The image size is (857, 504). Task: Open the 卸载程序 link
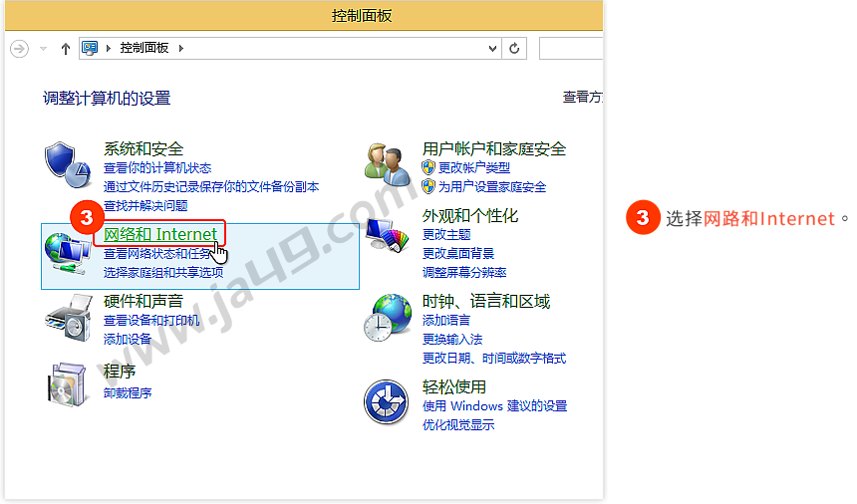tap(128, 392)
